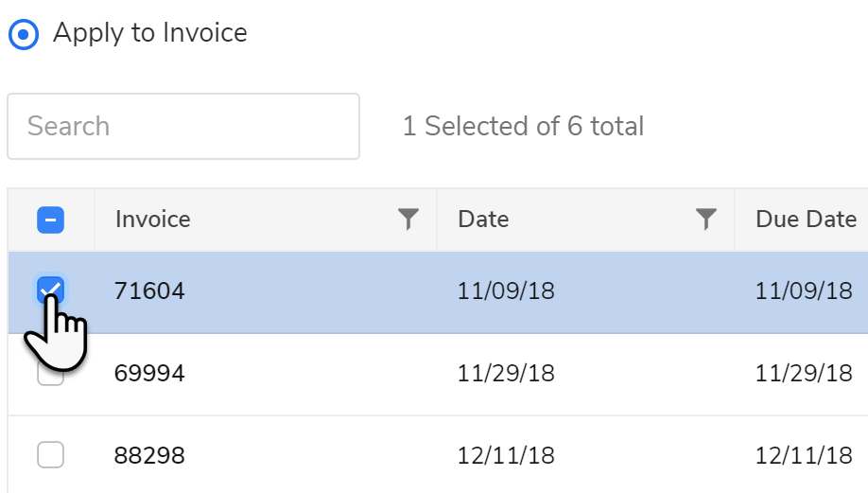Click invoice number 69994

click(149, 374)
